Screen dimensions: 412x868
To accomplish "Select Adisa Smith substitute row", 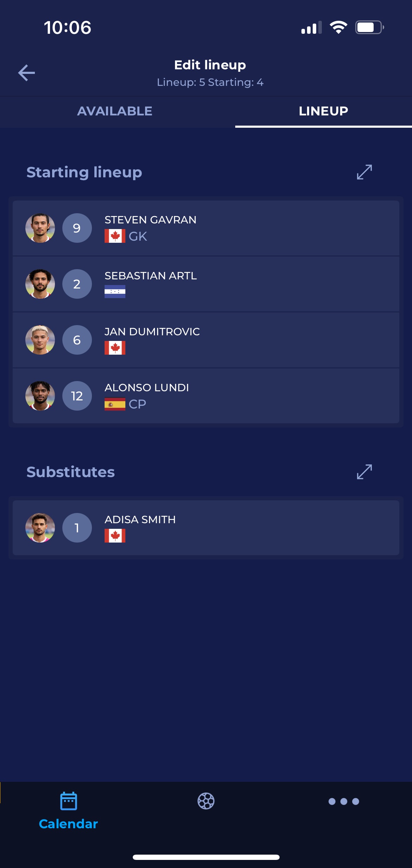I will [x=246, y=528].
